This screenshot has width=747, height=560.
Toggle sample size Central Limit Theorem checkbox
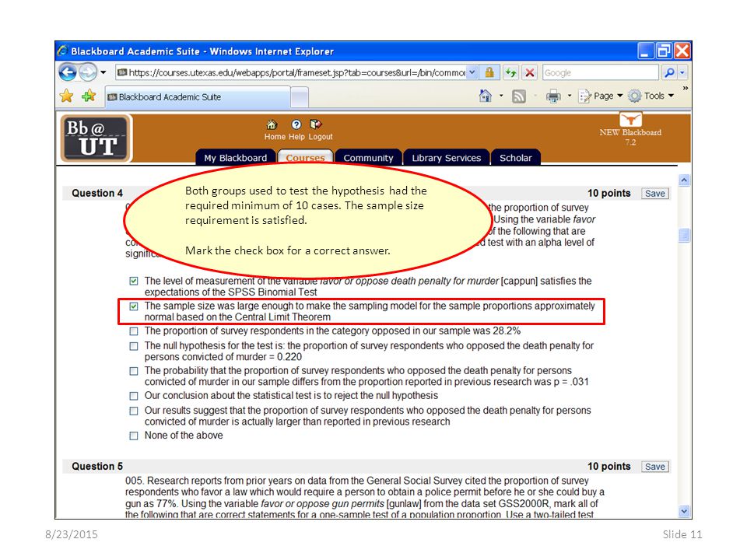click(134, 306)
